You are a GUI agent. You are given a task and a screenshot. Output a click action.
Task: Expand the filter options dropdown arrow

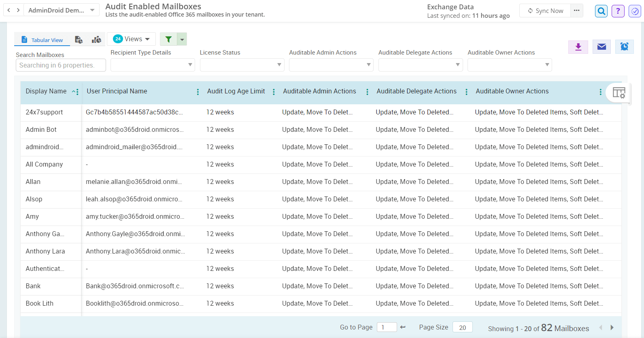coord(182,39)
